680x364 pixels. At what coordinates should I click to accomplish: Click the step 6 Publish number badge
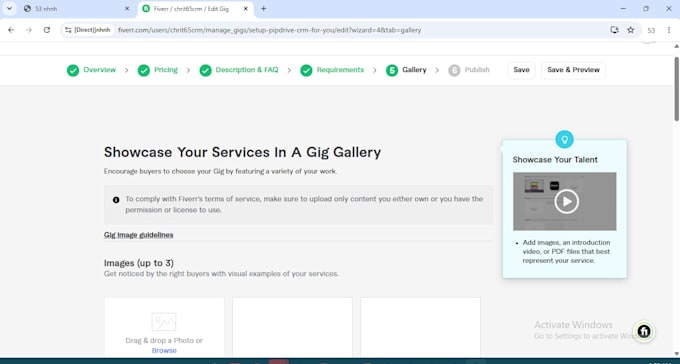pyautogui.click(x=454, y=70)
